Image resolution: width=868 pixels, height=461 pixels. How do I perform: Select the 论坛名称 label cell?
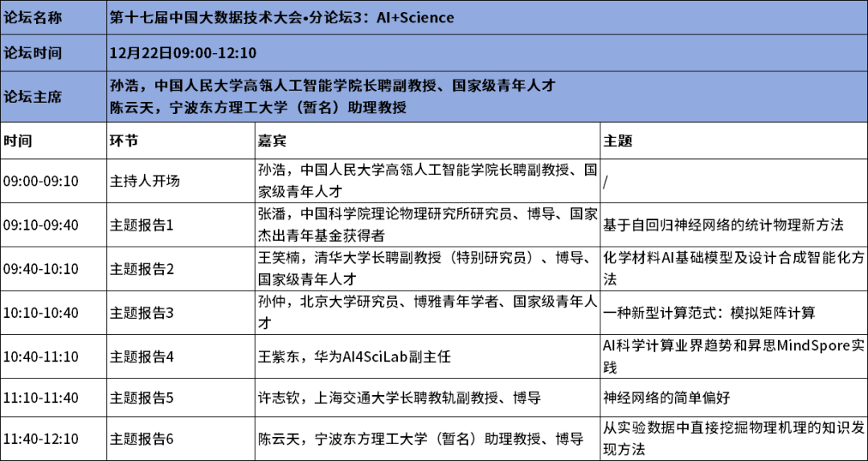pyautogui.click(x=53, y=18)
